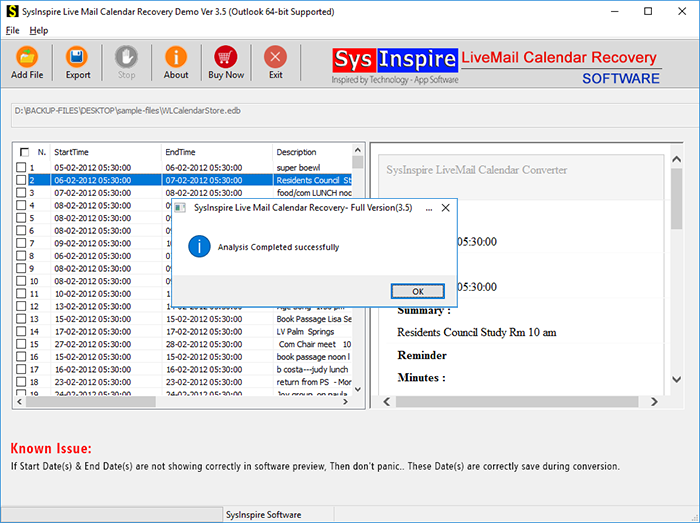
Task: Click the Buy Now cart icon
Action: coord(226,62)
